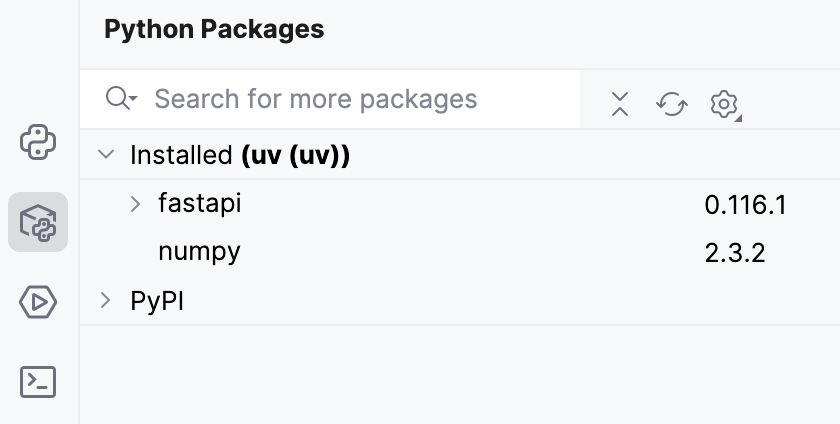Collapse all package groups
This screenshot has height=424, width=840.
tap(620, 103)
